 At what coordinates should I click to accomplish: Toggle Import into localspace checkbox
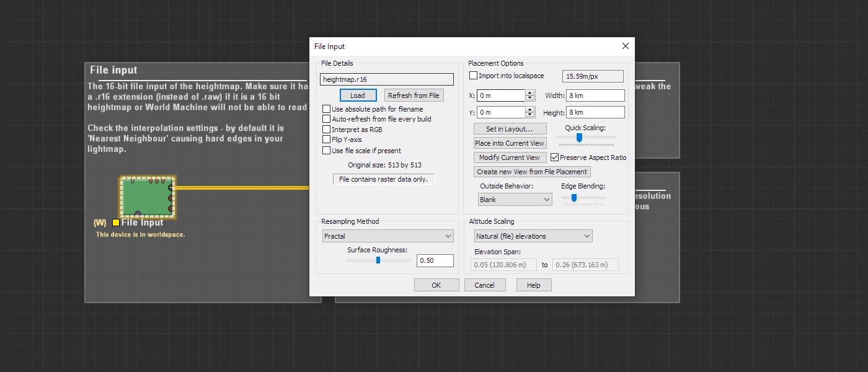(474, 76)
